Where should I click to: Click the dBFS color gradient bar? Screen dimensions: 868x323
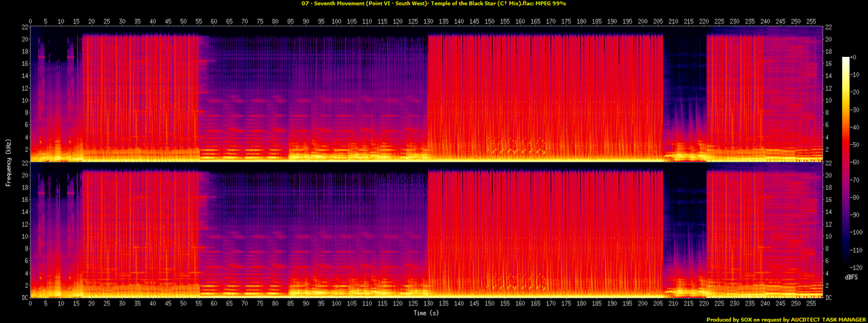pyautogui.click(x=846, y=162)
